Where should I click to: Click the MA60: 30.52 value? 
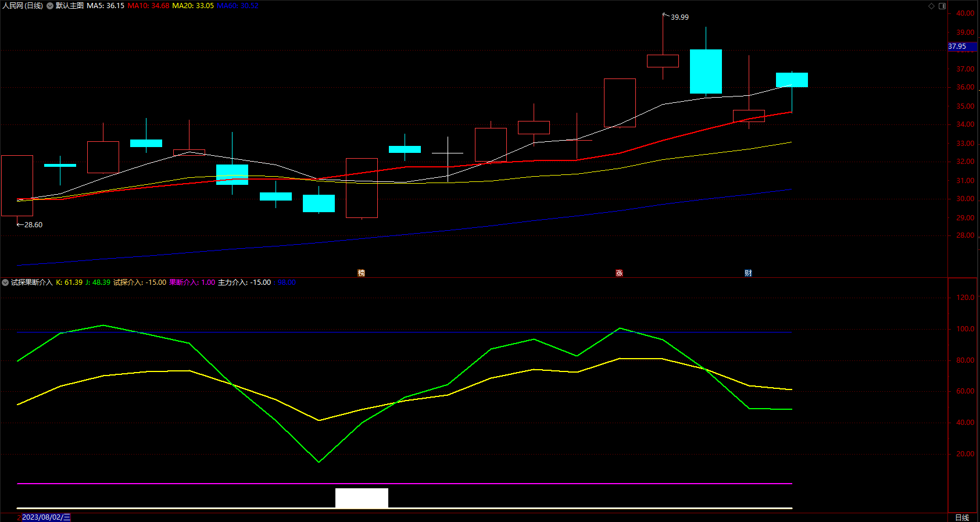tap(237, 6)
